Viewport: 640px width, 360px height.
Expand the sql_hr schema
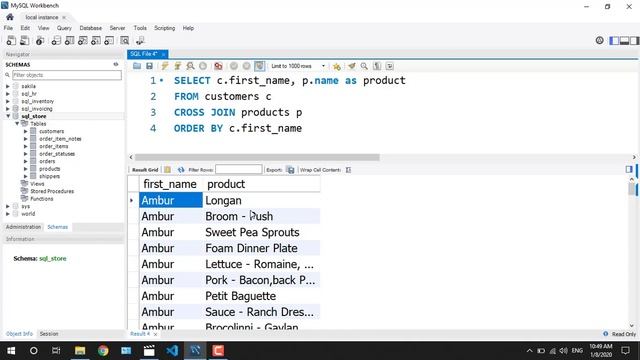8,94
